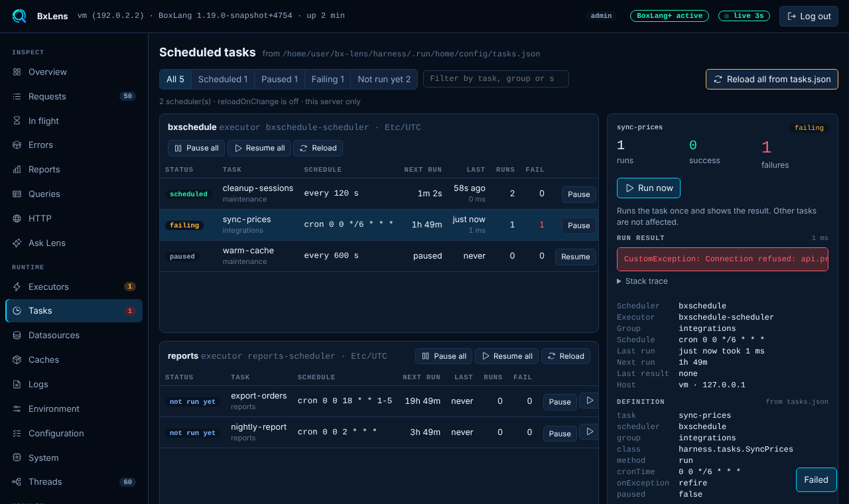This screenshot has width=849, height=504.
Task: Expand the Stack trace disclosure
Action: (642, 281)
